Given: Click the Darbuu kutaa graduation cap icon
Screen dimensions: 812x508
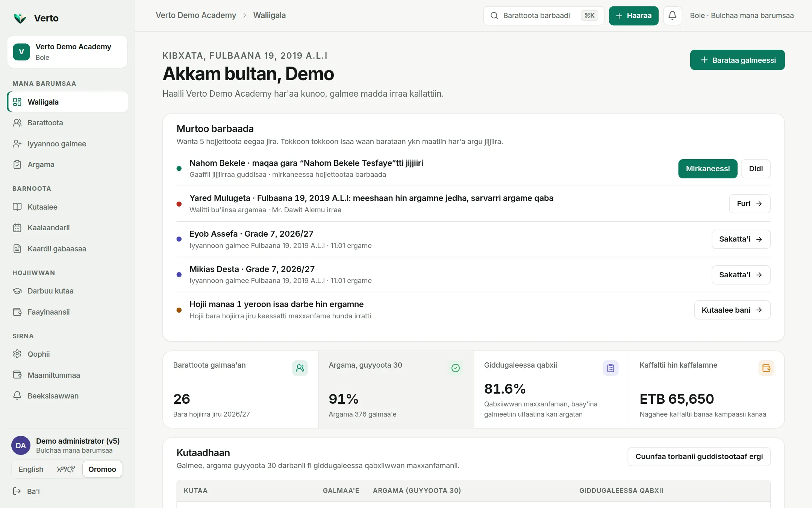Looking at the screenshot, I should [x=17, y=291].
